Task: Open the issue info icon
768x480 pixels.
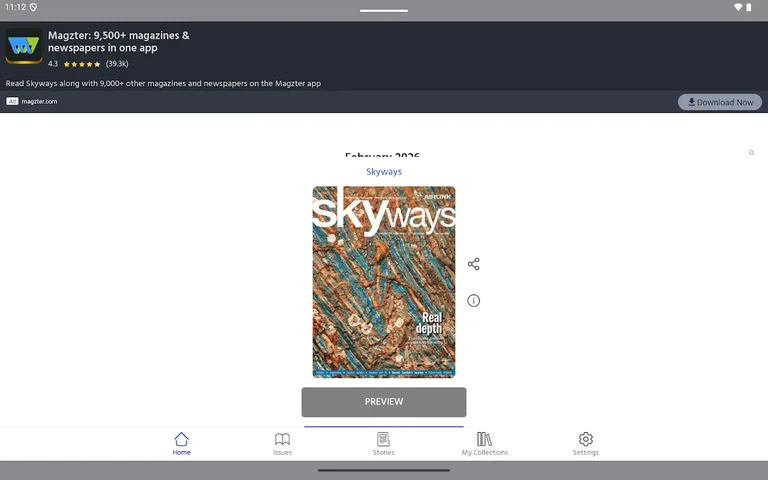Action: tap(474, 300)
